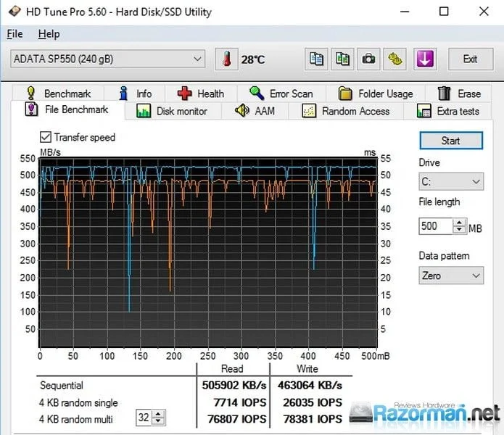Image resolution: width=504 pixels, height=435 pixels.
Task: Click the 7714 IOPS read value
Action: pos(240,402)
